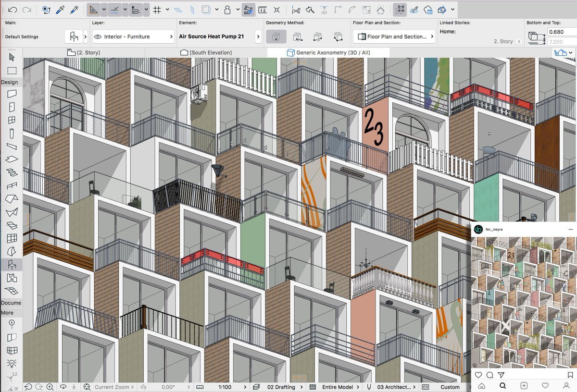577x392 pixels.
Task: Select the Marquee tool in the toolbox
Action: coord(12,71)
